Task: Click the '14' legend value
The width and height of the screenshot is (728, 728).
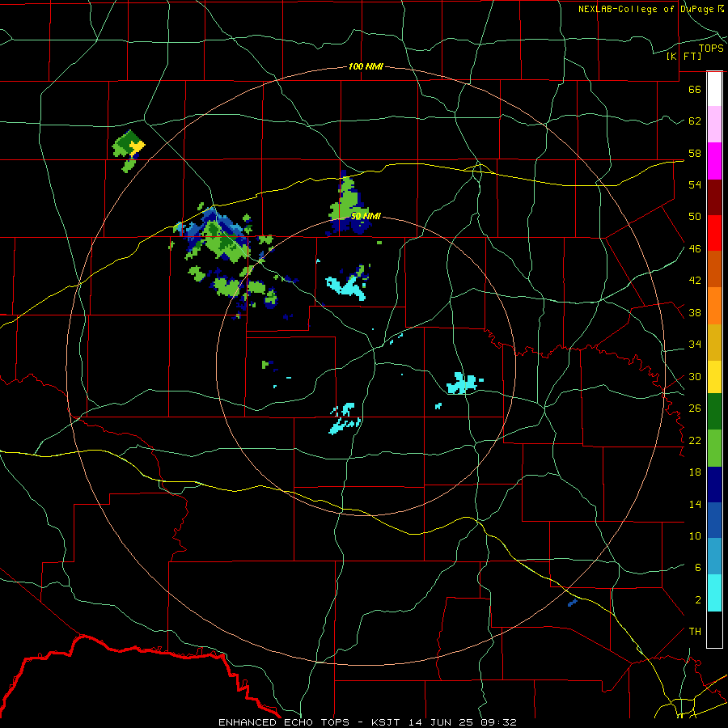Action: coord(695,504)
